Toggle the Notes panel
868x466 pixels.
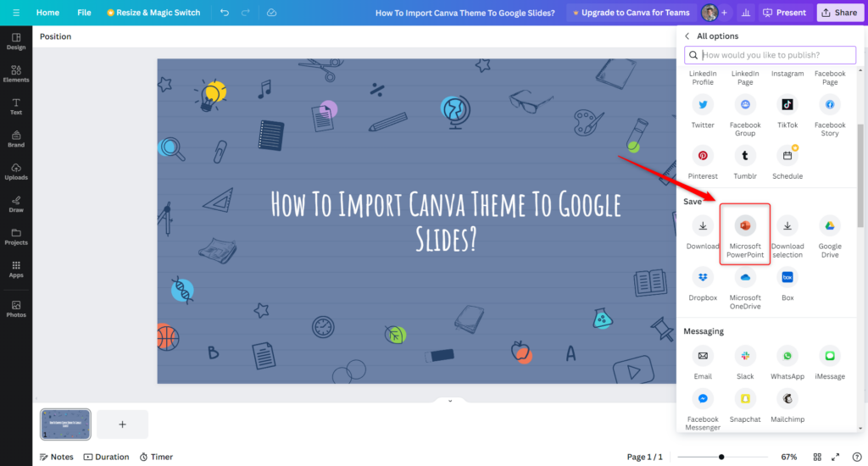56,457
